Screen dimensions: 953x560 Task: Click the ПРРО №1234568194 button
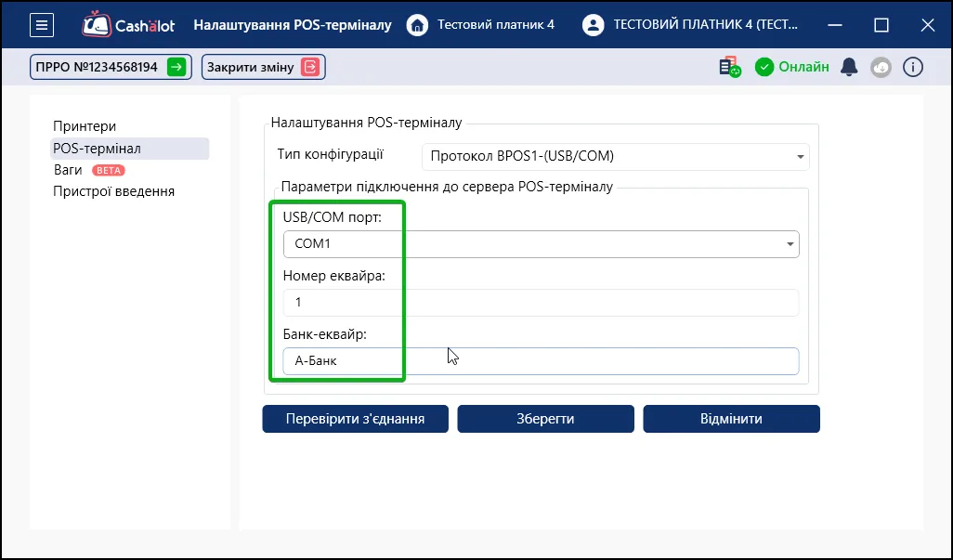(111, 67)
